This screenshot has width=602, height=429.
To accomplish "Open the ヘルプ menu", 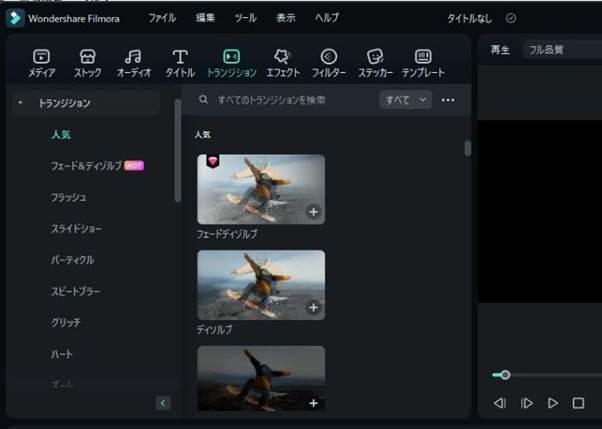I will 327,18.
